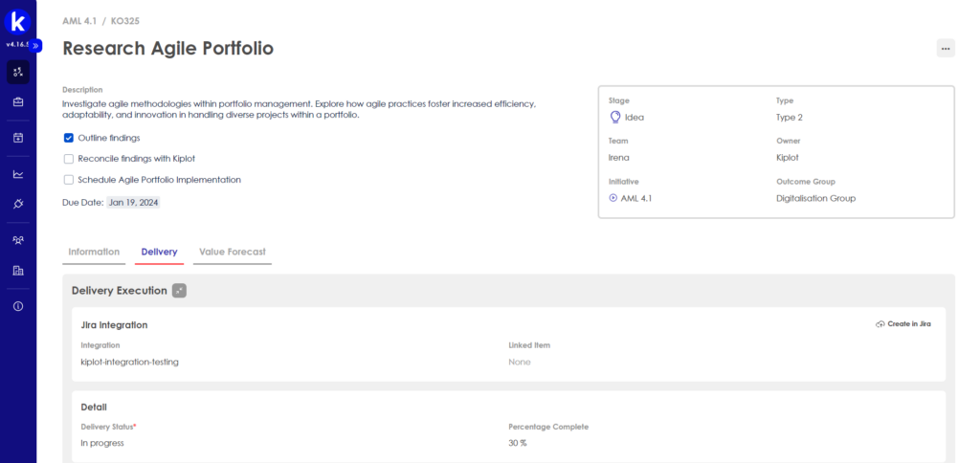Expand the sidebar with the double-chevron button
Screen dimensions: 980x463
(36, 46)
